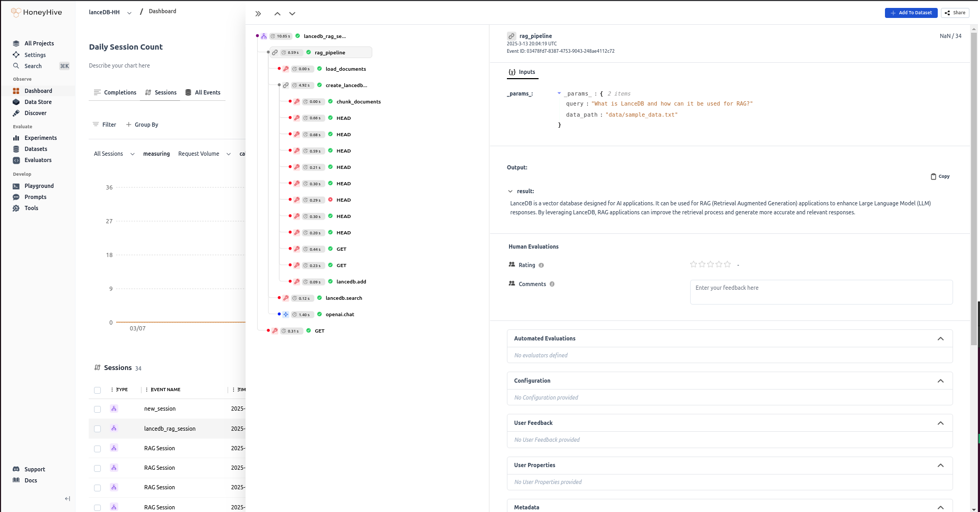980x512 pixels.
Task: Select lancedb.add trace event
Action: point(351,282)
